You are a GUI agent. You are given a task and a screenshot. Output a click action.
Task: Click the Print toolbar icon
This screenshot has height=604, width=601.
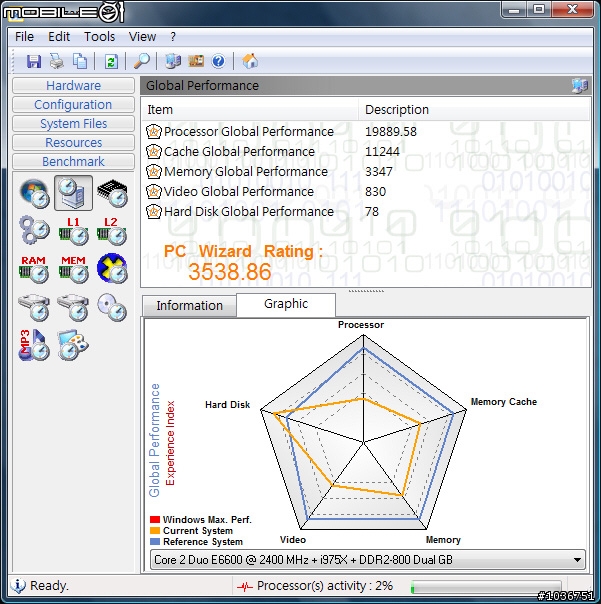coord(57,61)
